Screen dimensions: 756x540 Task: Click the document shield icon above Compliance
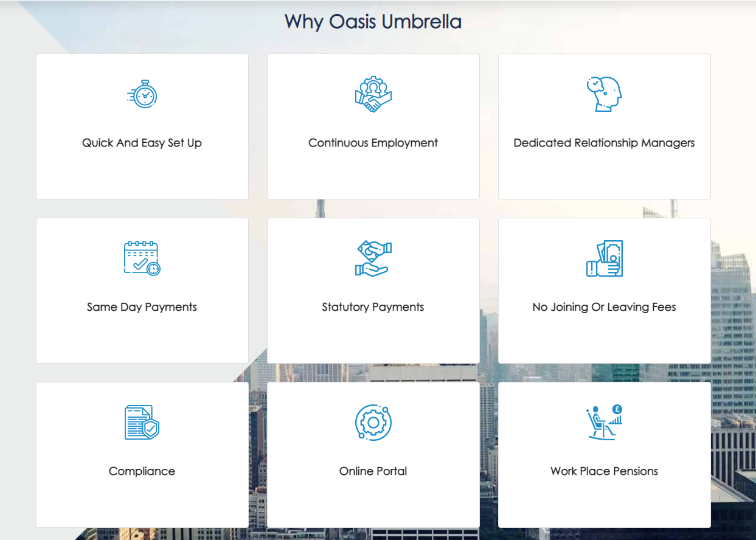[x=142, y=421]
